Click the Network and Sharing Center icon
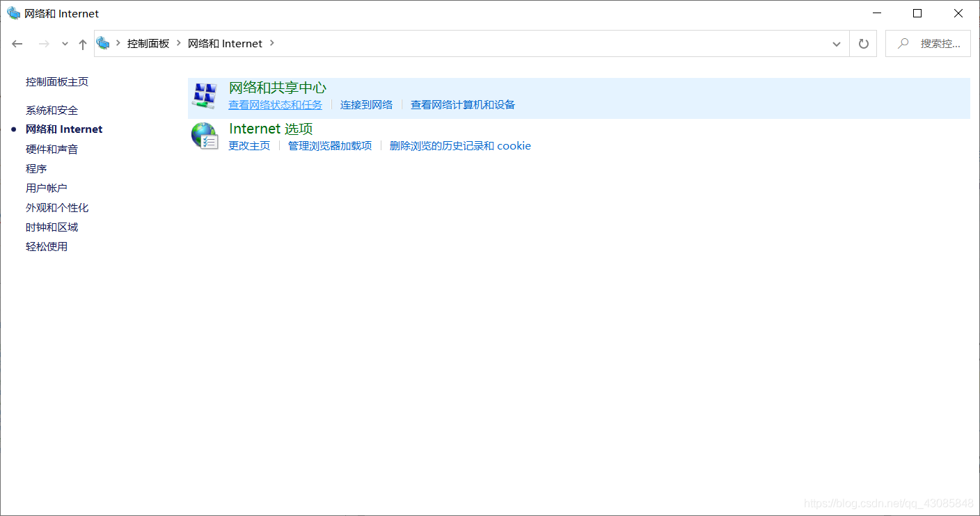 tap(205, 96)
